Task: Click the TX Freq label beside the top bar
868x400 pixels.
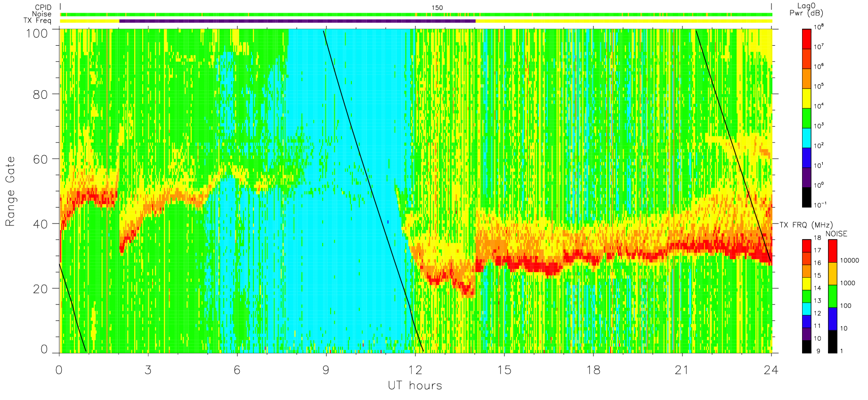Action: (38, 21)
